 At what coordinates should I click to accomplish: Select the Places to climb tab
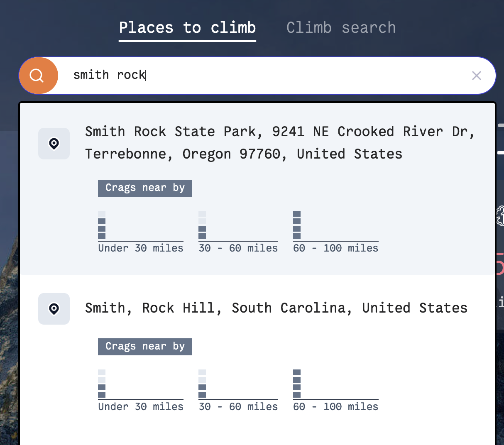point(187,27)
